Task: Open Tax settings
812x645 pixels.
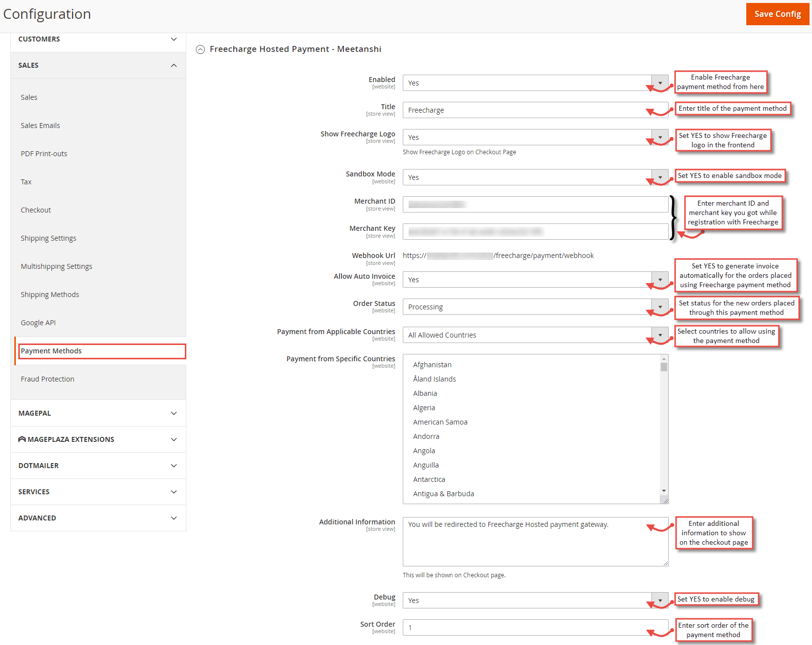Action: coord(26,182)
